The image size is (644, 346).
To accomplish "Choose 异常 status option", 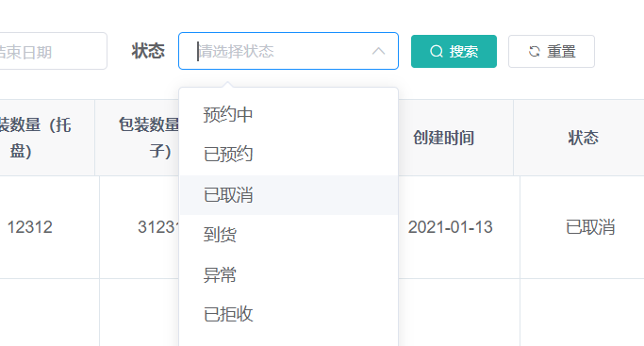I will click(x=289, y=275).
